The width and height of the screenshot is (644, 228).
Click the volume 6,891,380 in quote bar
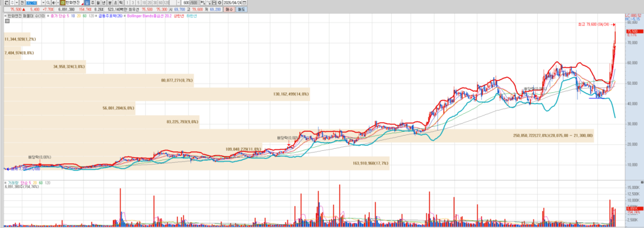66,9
